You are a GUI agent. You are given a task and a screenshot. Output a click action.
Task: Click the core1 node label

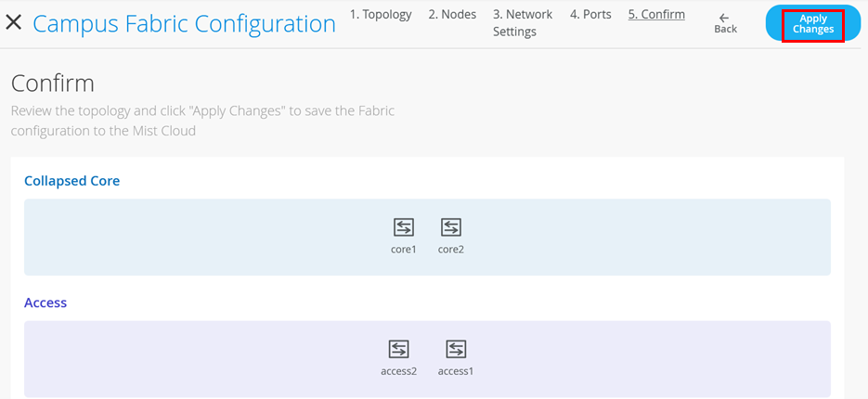[404, 249]
